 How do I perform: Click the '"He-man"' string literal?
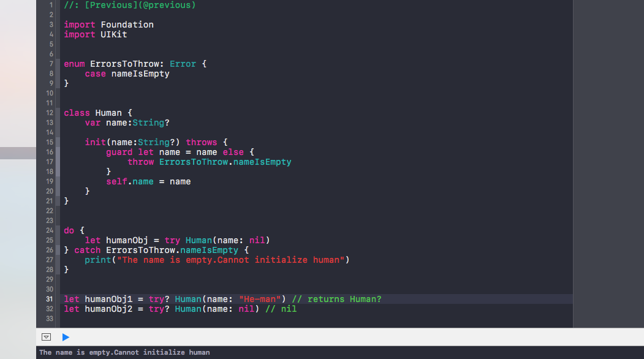[x=260, y=299]
